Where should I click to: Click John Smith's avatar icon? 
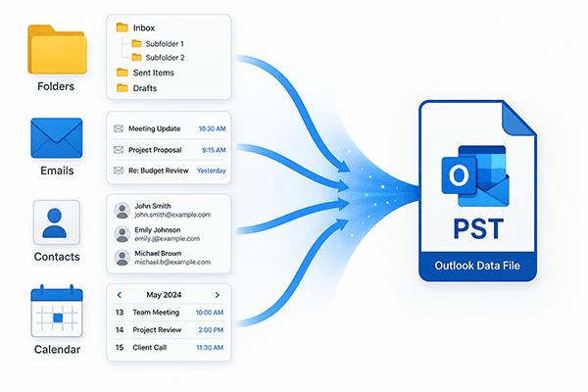tap(122, 211)
